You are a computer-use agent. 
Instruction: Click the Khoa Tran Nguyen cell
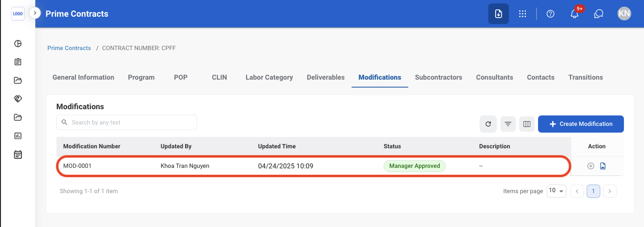click(185, 166)
